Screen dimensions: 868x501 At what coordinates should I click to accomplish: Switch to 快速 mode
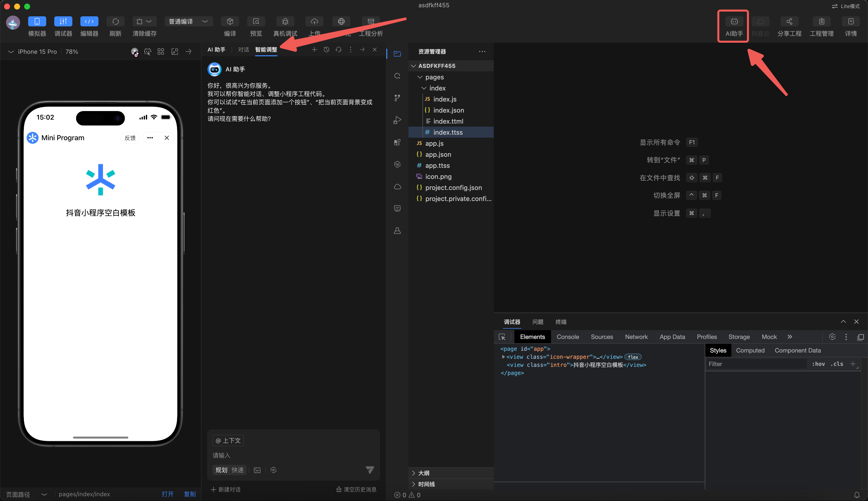tap(237, 470)
